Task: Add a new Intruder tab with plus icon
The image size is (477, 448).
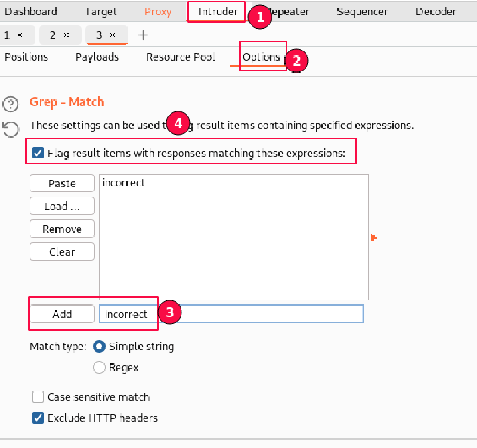Action: pos(143,35)
